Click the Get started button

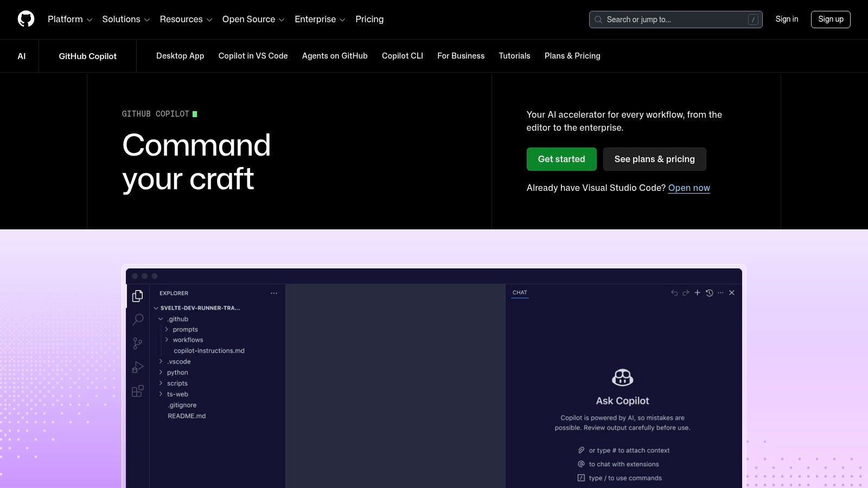tap(561, 159)
